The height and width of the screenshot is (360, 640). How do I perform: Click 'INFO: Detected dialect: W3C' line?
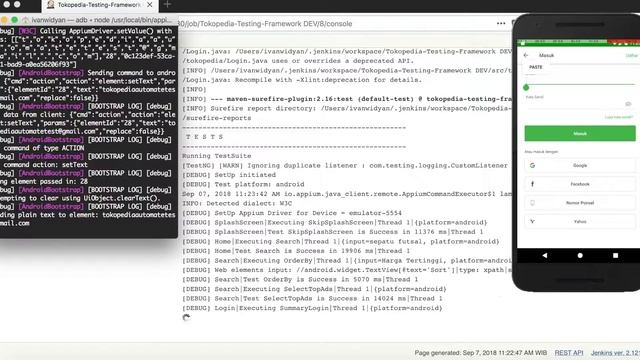tap(237, 203)
